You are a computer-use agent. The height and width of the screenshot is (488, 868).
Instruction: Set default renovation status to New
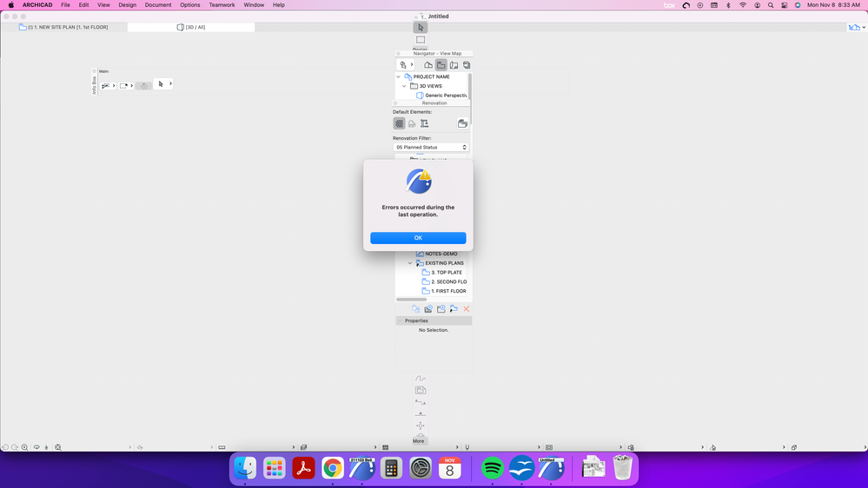pos(425,123)
